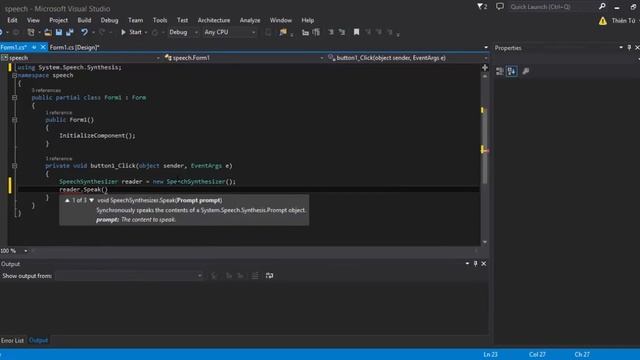Click the uncomment lines icon
The width and height of the screenshot is (640, 360).
[x=342, y=32]
